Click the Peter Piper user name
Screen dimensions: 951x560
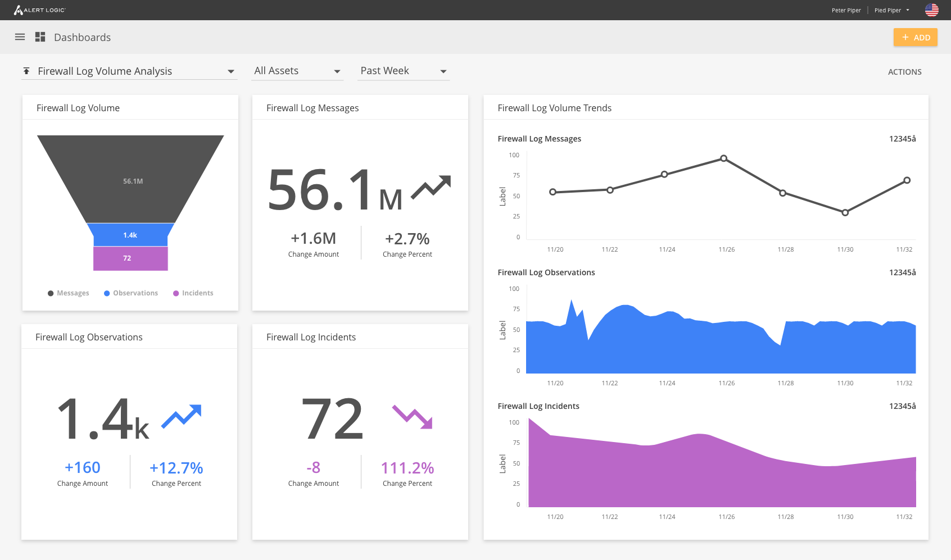846,10
